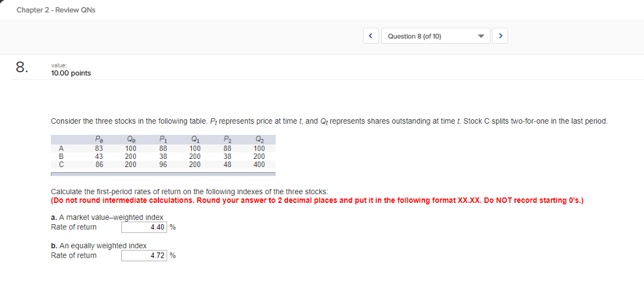
Task: Select stock B row label
Action: tap(62, 156)
